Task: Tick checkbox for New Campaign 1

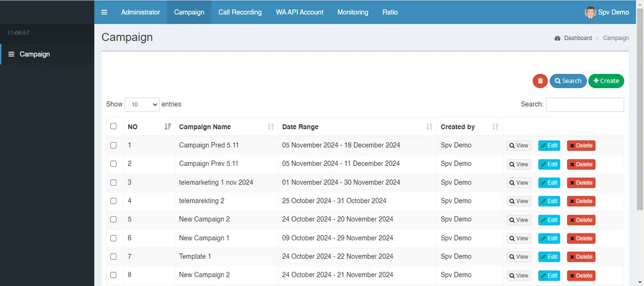Action: pyautogui.click(x=113, y=238)
